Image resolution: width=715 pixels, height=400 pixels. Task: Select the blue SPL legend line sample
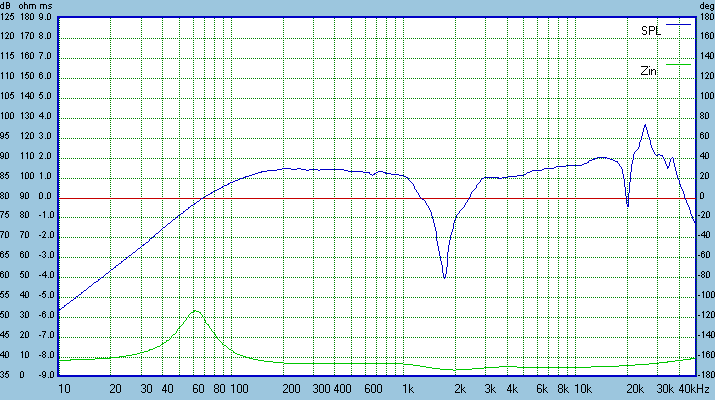679,23
